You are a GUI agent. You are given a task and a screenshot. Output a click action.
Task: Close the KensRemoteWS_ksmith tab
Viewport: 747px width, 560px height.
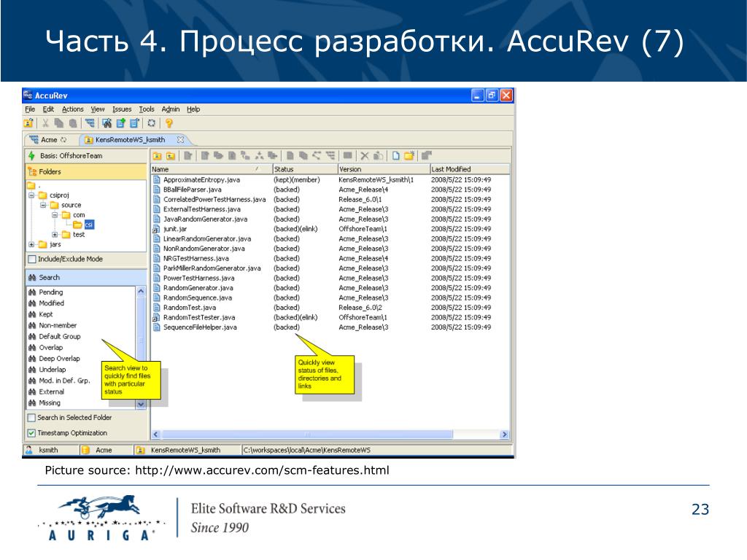(180, 140)
